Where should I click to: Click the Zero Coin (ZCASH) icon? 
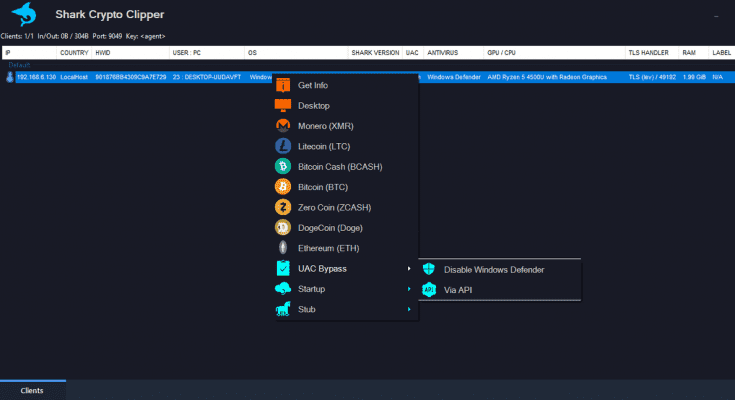click(282, 207)
